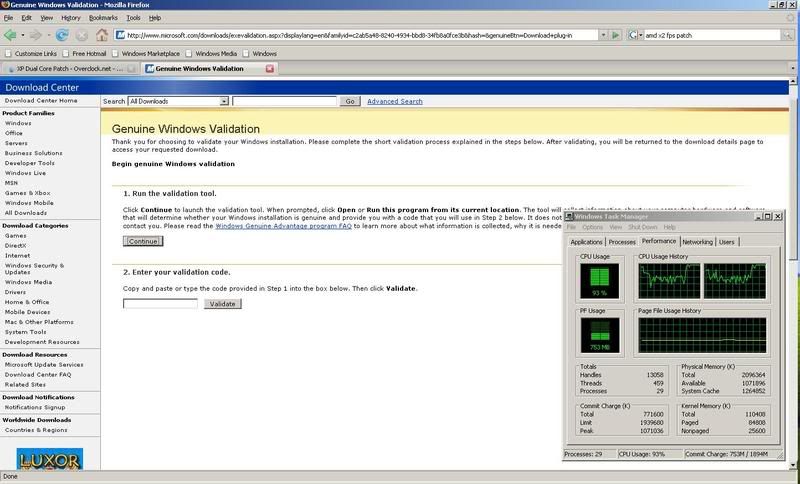The height and width of the screenshot is (484, 800).
Task: Open Free Hotmail bookmark in toolbar
Action: [90, 53]
